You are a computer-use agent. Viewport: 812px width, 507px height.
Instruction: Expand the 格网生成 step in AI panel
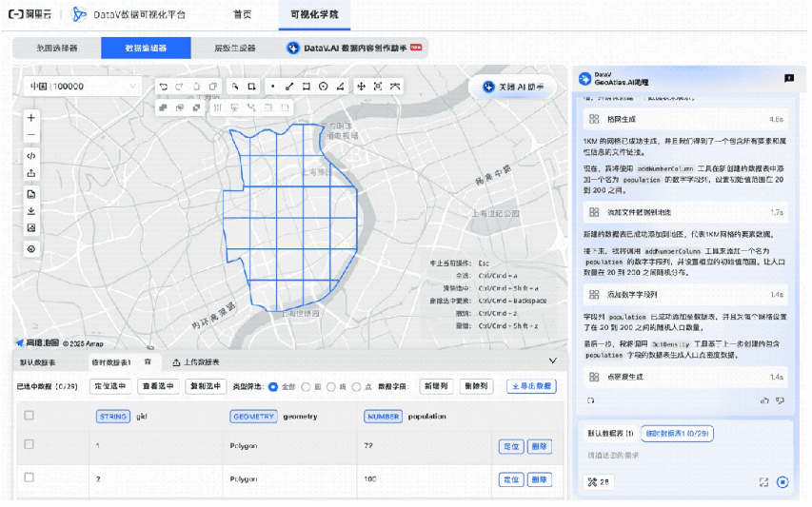(685, 120)
